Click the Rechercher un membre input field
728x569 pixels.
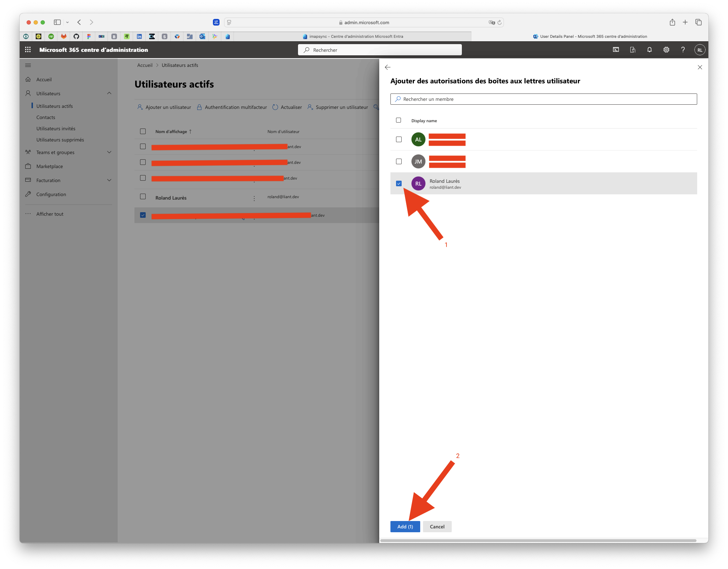[x=543, y=99]
